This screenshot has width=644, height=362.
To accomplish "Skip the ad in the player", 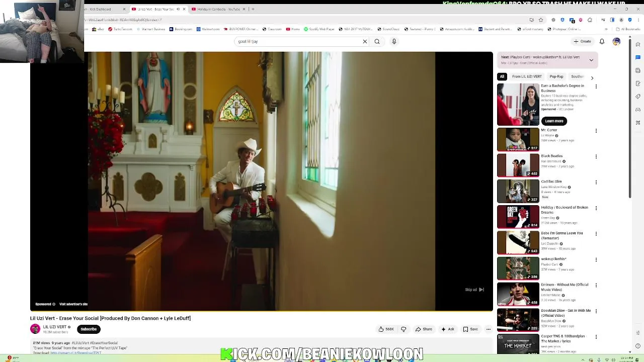I will click(x=474, y=290).
